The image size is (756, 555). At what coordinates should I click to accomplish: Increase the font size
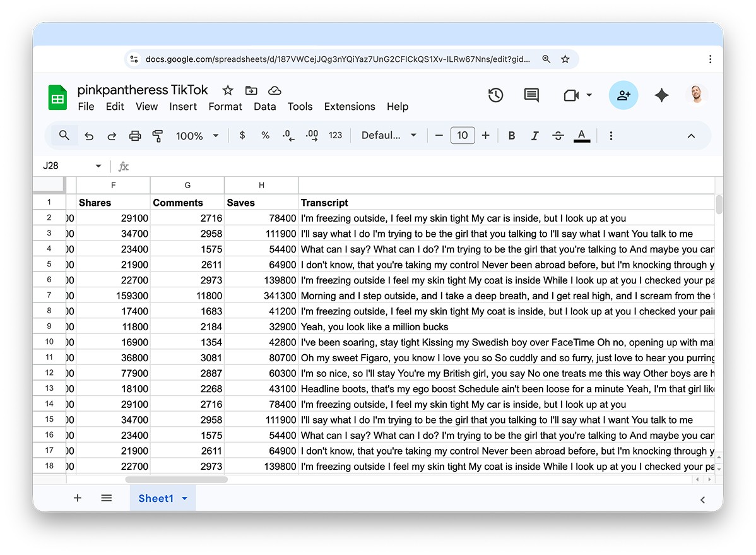pyautogui.click(x=485, y=136)
